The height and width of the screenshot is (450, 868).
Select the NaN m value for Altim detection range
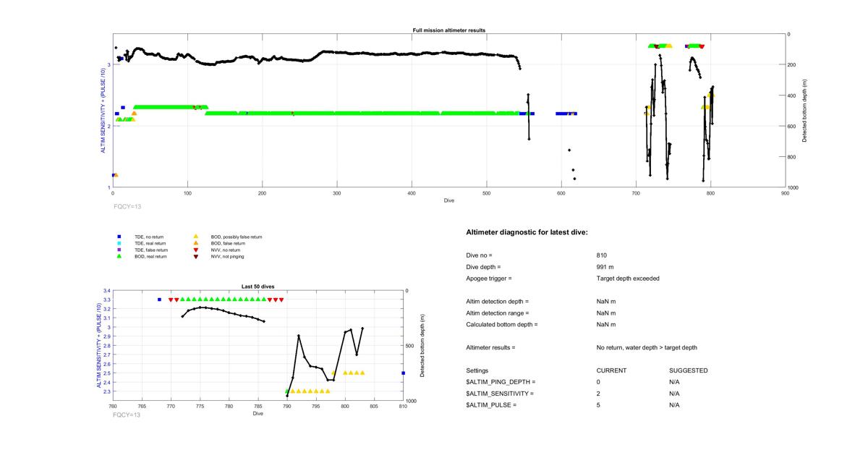coord(606,313)
